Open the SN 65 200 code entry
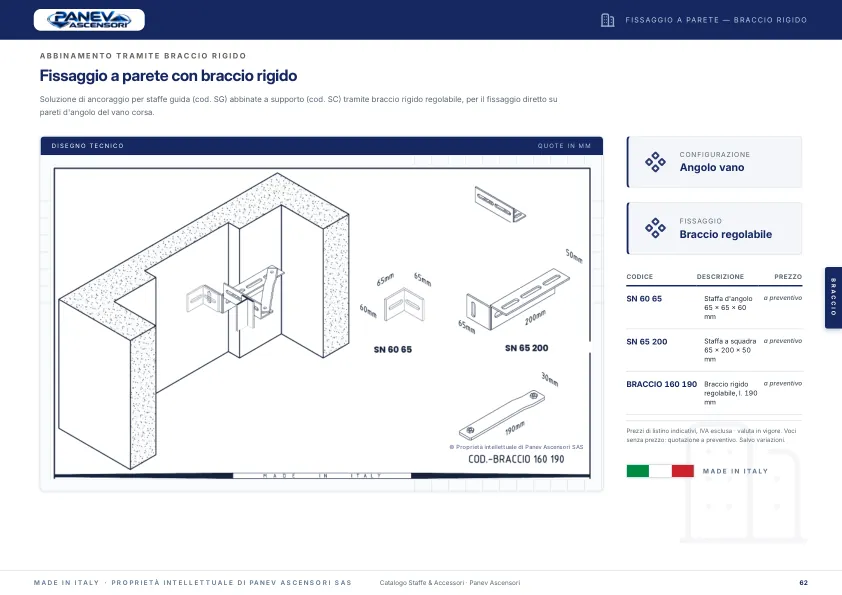 tap(647, 342)
